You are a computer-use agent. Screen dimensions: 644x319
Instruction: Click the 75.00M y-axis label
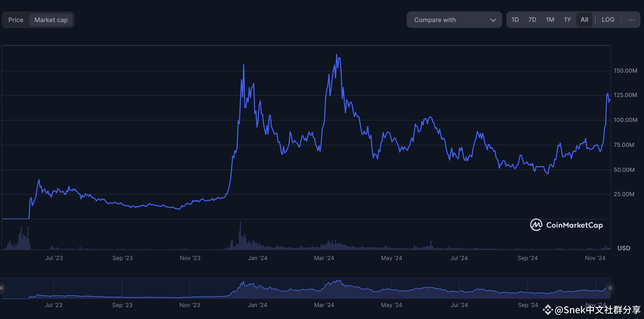pyautogui.click(x=624, y=145)
